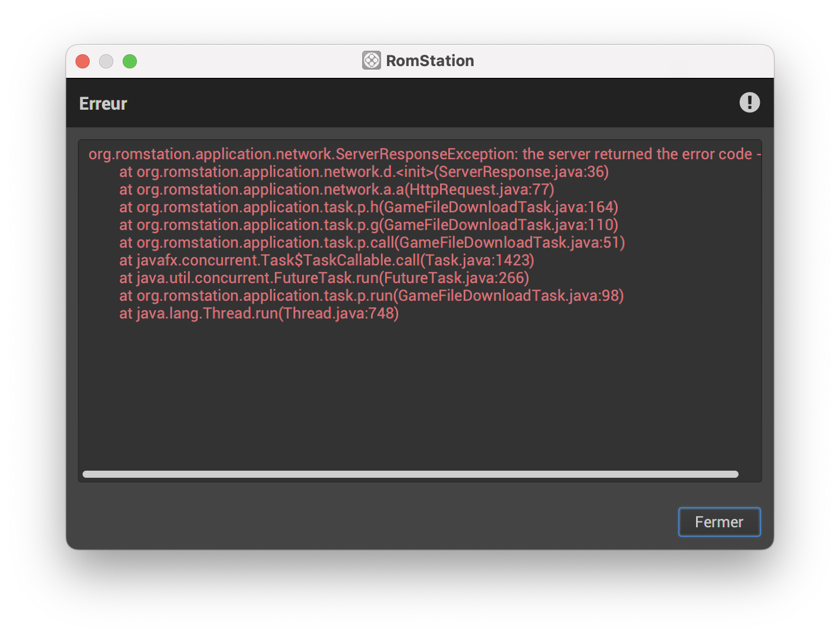Viewport: 840px width, 637px height.
Task: Select the GameFileDownloadTask.java:51 line
Action: point(372,242)
